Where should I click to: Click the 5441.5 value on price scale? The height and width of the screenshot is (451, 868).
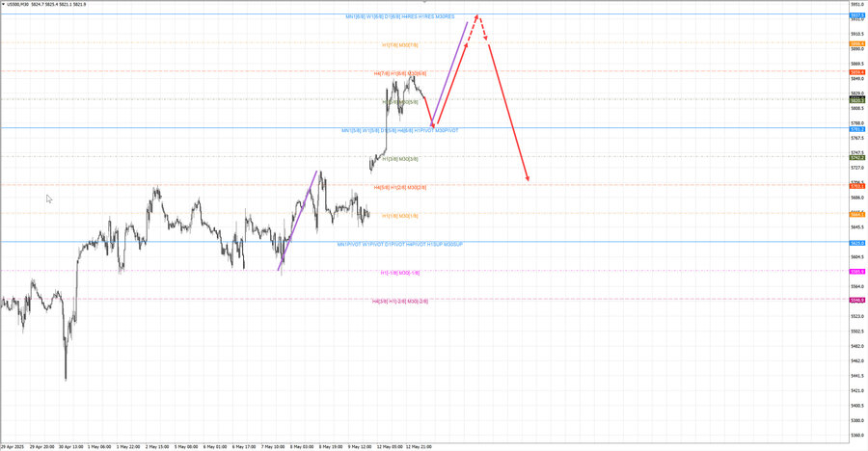point(857,376)
